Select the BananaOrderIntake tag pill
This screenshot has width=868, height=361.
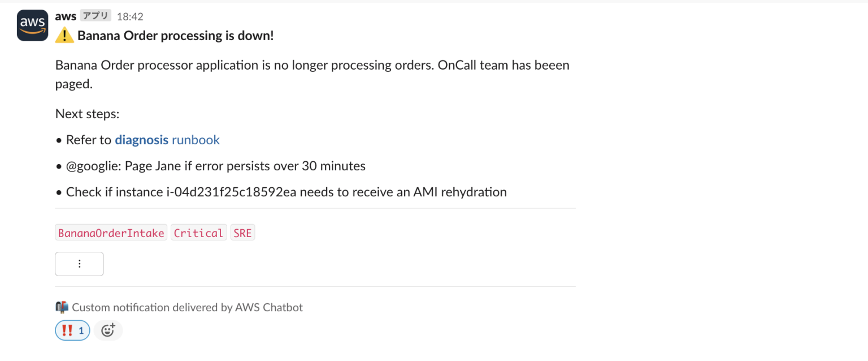pyautogui.click(x=111, y=232)
